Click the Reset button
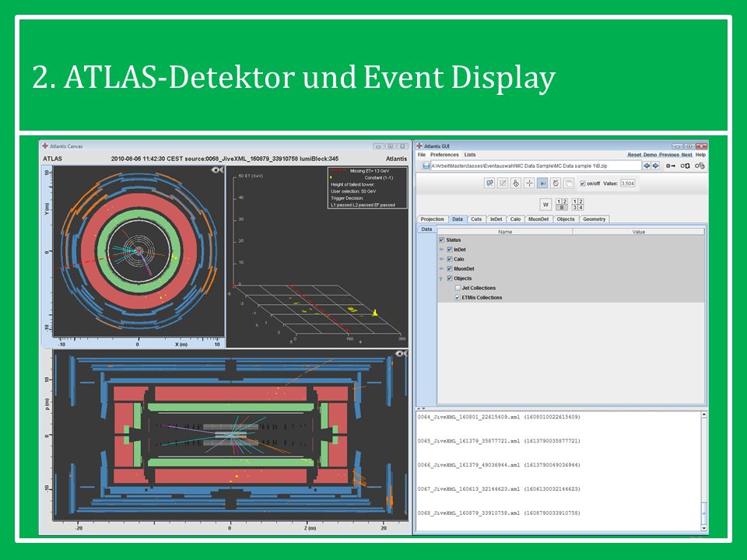 tap(634, 155)
